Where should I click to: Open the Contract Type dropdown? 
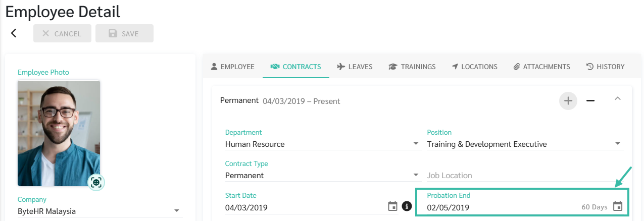pos(323,176)
